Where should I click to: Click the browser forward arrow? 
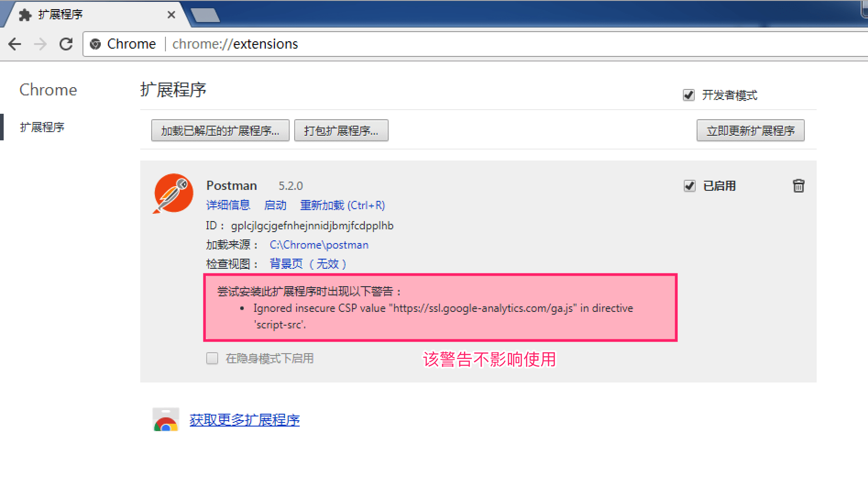point(40,44)
